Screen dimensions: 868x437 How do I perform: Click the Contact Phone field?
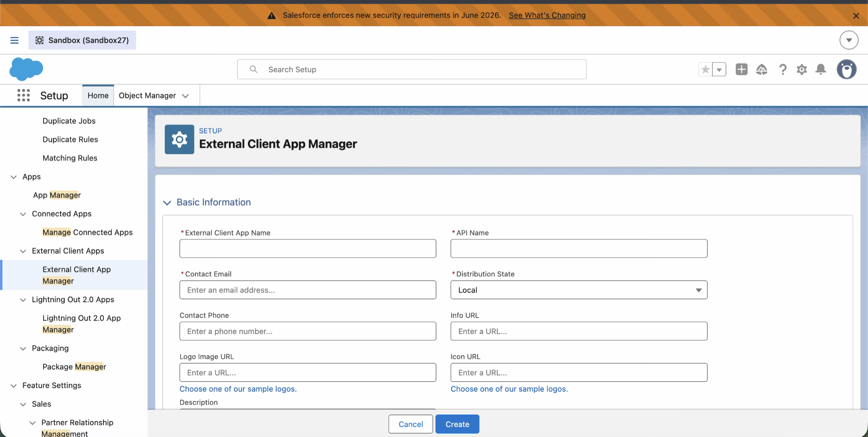point(308,331)
